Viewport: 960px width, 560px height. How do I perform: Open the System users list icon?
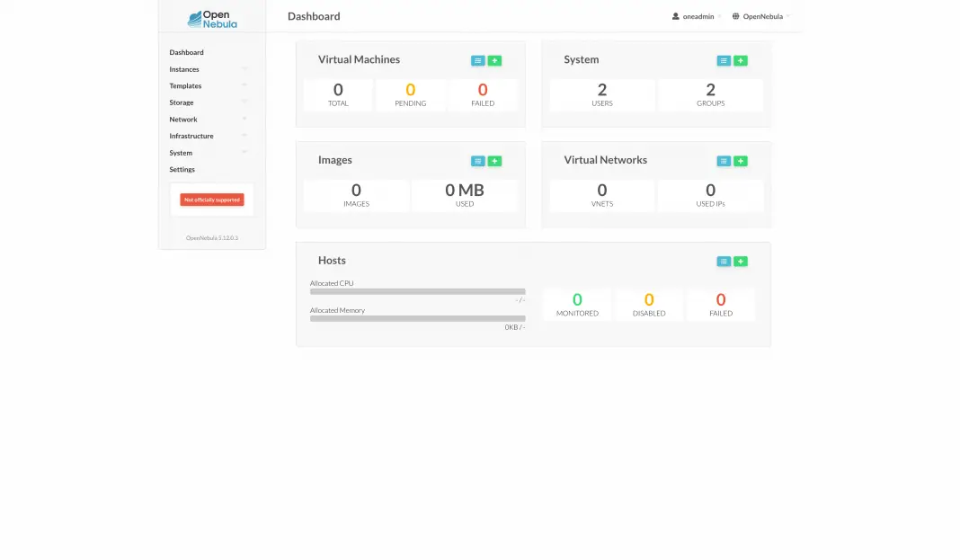click(x=724, y=61)
